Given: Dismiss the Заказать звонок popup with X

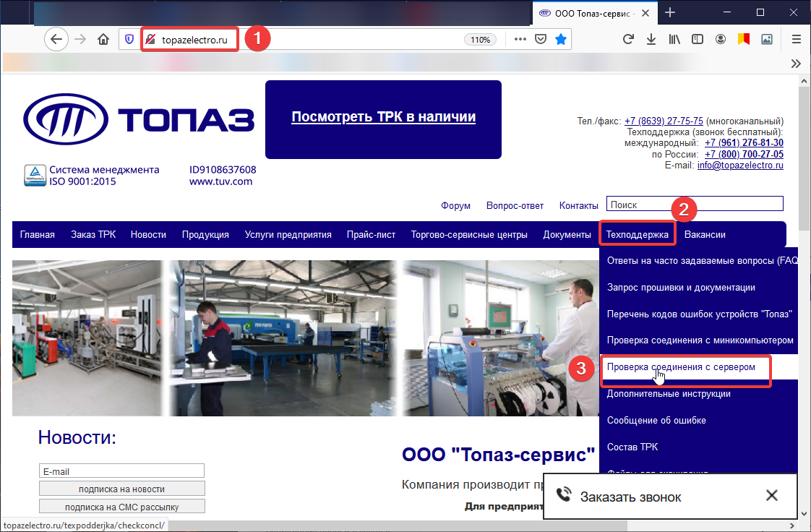Looking at the screenshot, I should coord(772,495).
